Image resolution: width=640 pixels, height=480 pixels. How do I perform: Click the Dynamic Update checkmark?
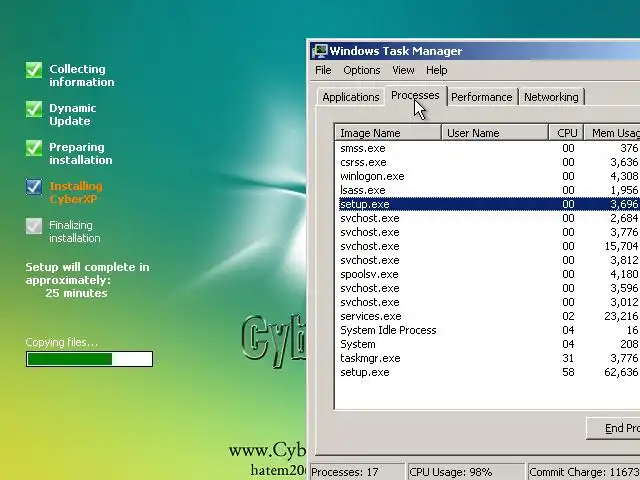[34, 109]
